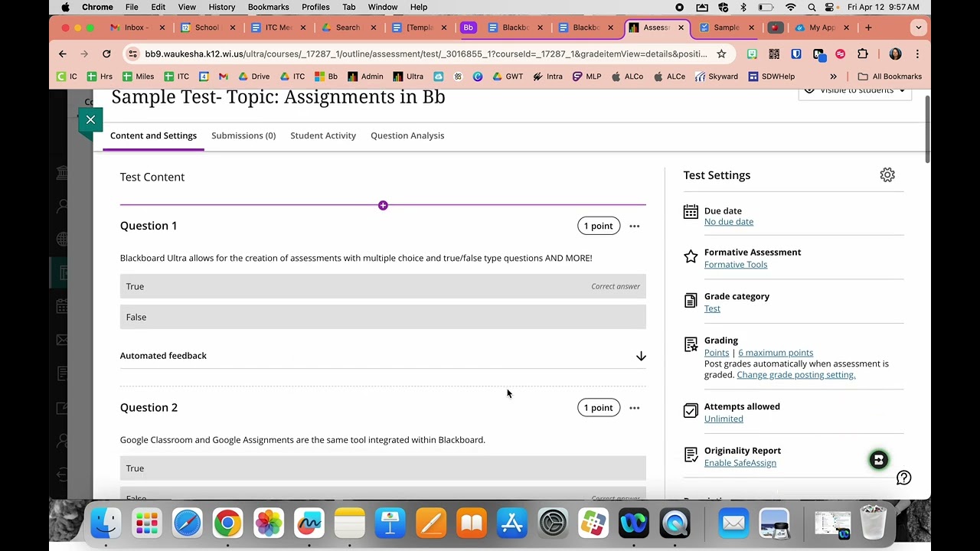The image size is (980, 551).
Task: Open the Test Settings gear icon
Action: pos(887,175)
